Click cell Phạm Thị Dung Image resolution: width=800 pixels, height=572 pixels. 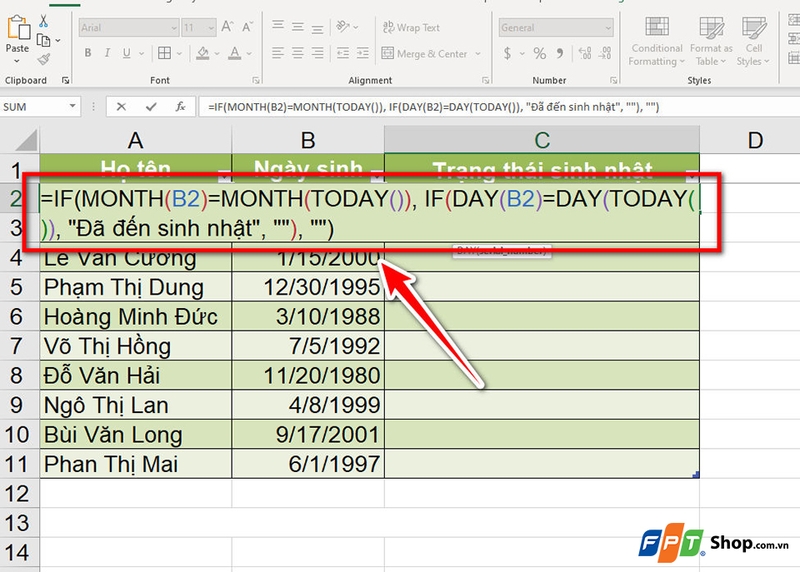coord(135,287)
